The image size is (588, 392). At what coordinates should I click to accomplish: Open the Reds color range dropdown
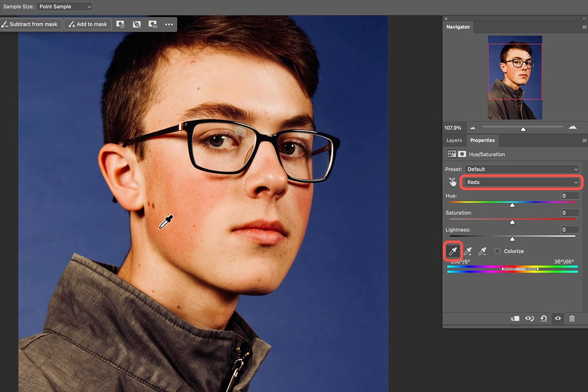click(x=522, y=182)
